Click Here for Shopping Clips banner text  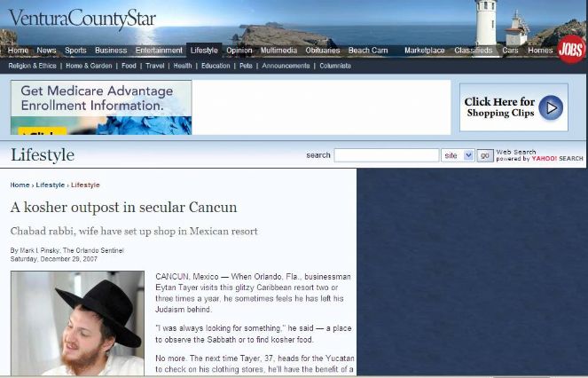click(x=500, y=107)
